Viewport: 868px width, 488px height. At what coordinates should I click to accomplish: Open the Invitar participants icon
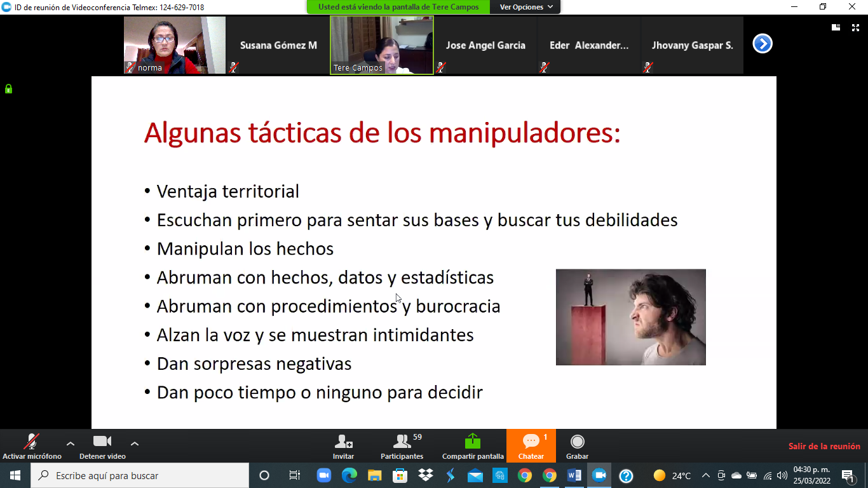tap(343, 442)
